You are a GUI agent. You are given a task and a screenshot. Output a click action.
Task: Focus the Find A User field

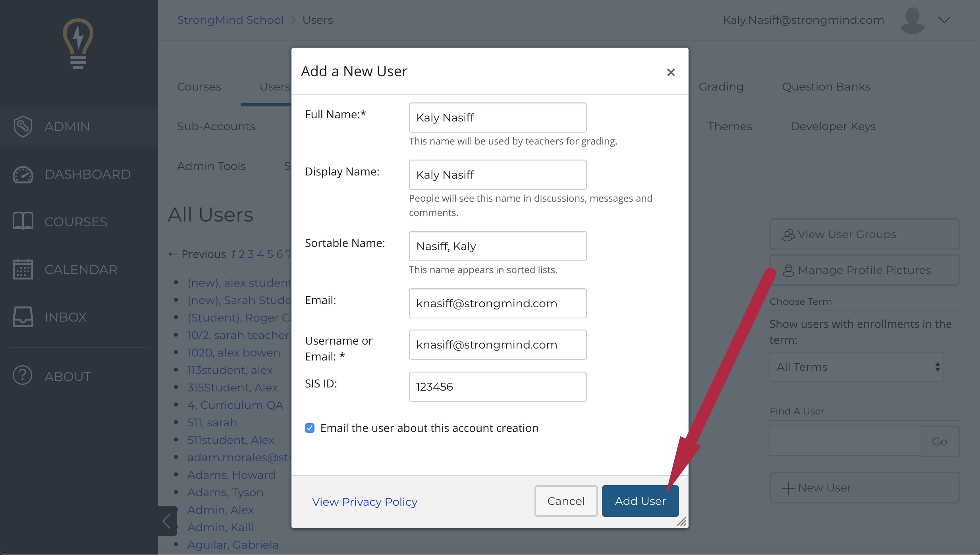[x=845, y=441]
